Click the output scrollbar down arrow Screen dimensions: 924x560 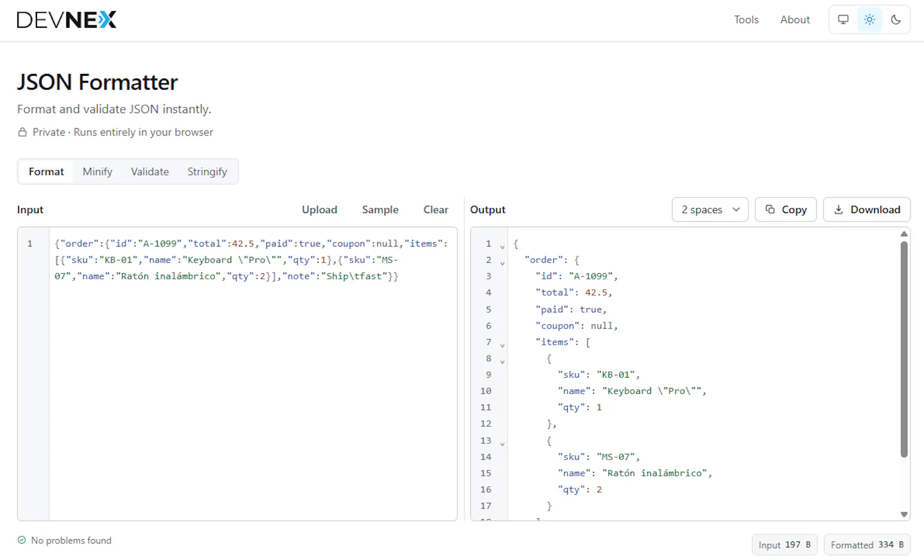coord(904,514)
